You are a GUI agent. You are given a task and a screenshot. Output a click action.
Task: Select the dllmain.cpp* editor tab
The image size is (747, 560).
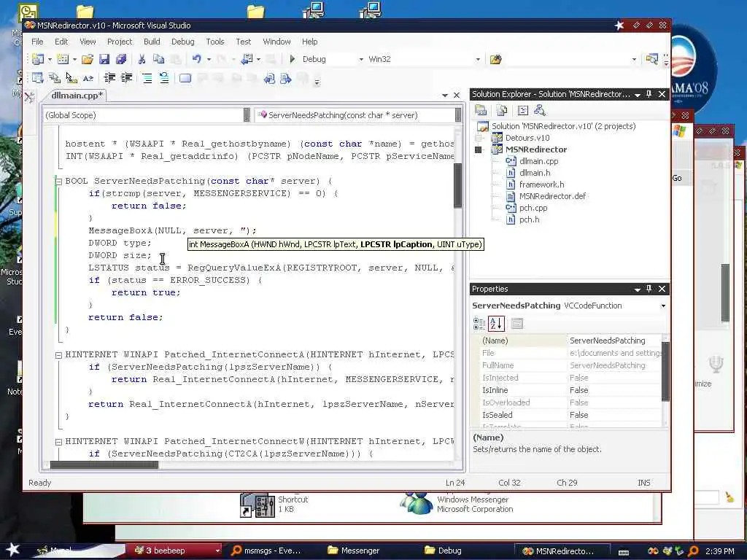click(x=76, y=96)
